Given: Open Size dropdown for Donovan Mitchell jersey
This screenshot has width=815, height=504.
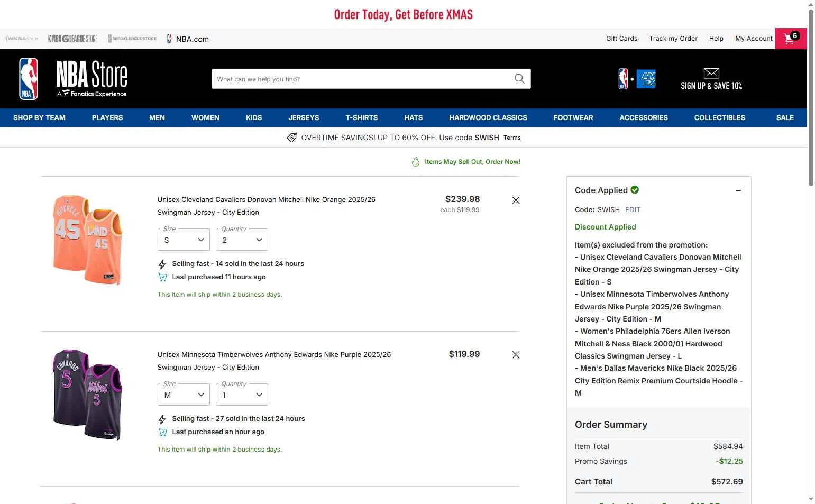Looking at the screenshot, I should coord(184,240).
